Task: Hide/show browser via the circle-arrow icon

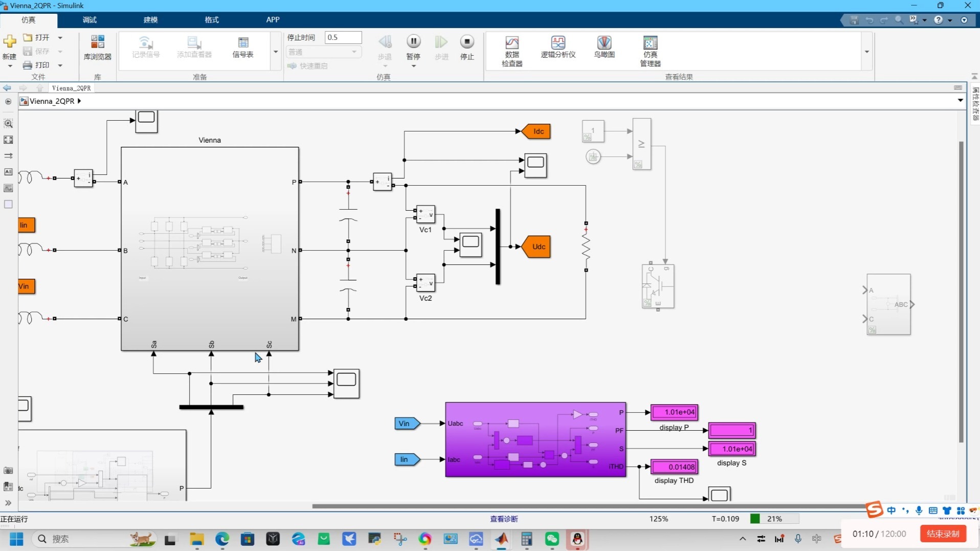Action: [8, 101]
